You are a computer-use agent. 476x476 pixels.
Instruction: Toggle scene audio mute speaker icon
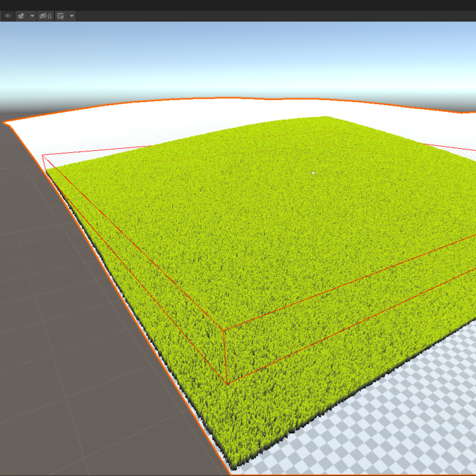click(x=8, y=16)
